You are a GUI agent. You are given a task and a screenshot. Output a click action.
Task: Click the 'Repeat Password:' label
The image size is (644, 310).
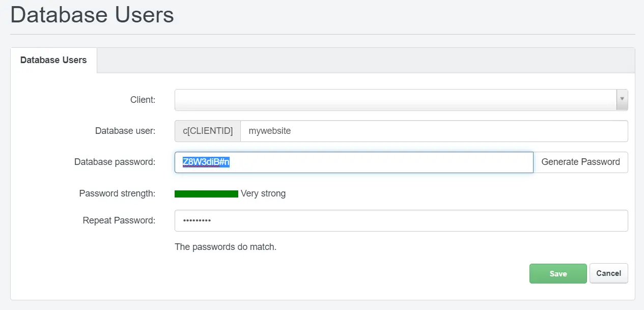click(x=119, y=220)
